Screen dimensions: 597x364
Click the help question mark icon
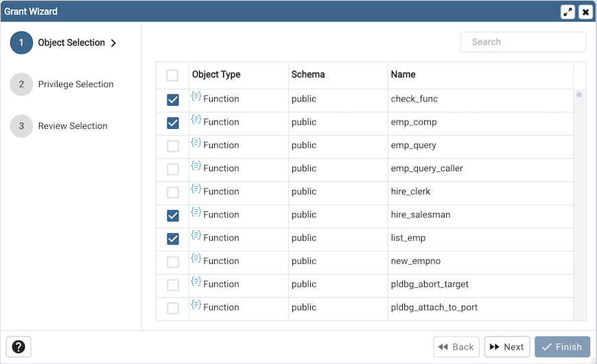pos(19,347)
